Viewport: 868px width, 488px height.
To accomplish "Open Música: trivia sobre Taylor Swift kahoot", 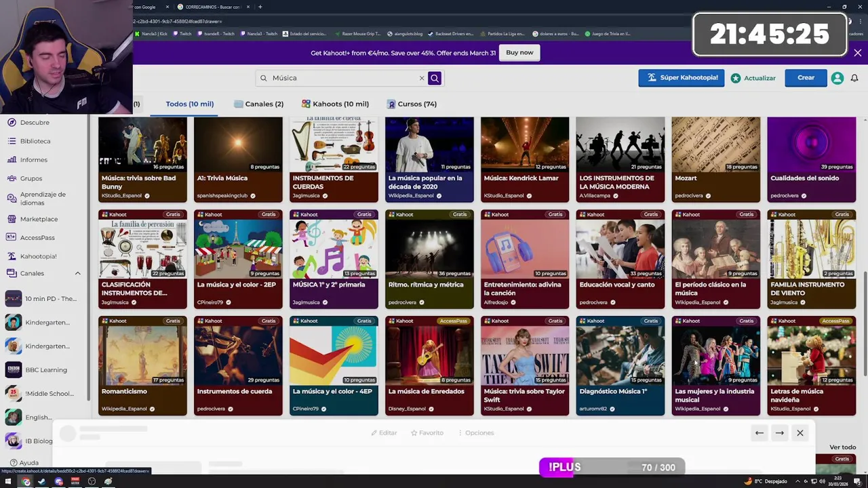I will [x=525, y=365].
